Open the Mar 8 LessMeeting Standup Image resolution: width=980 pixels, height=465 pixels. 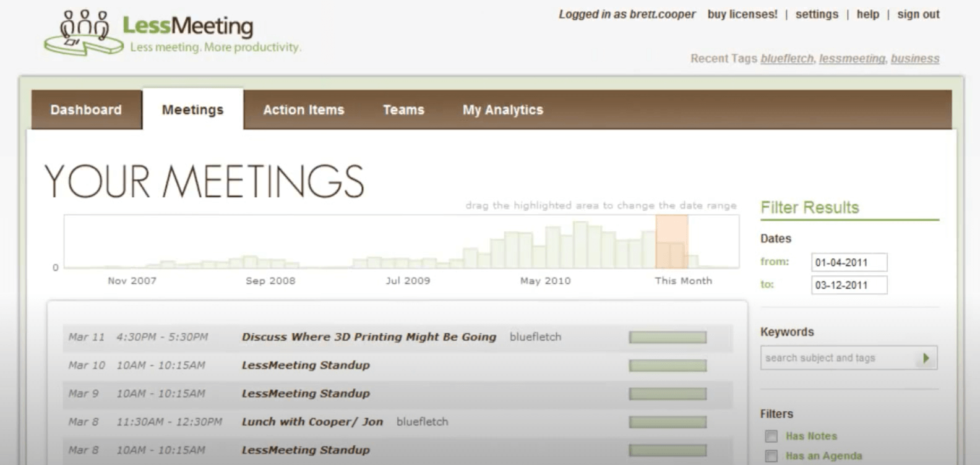(x=306, y=450)
